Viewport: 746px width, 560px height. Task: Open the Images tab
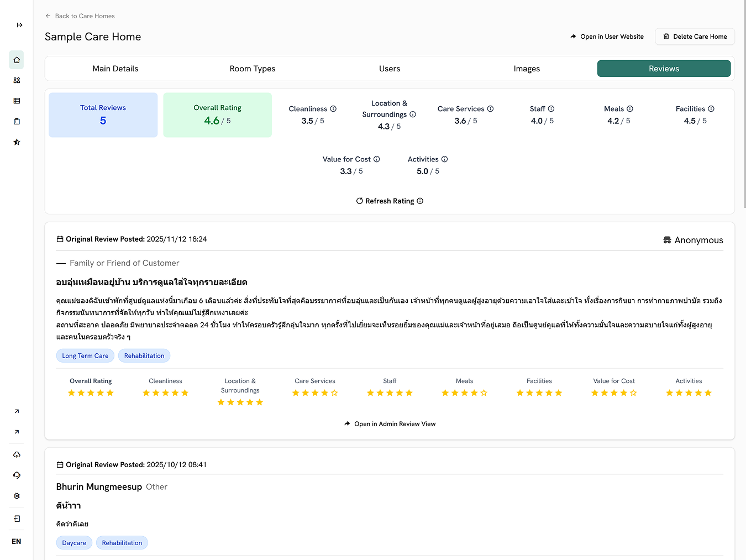point(527,69)
